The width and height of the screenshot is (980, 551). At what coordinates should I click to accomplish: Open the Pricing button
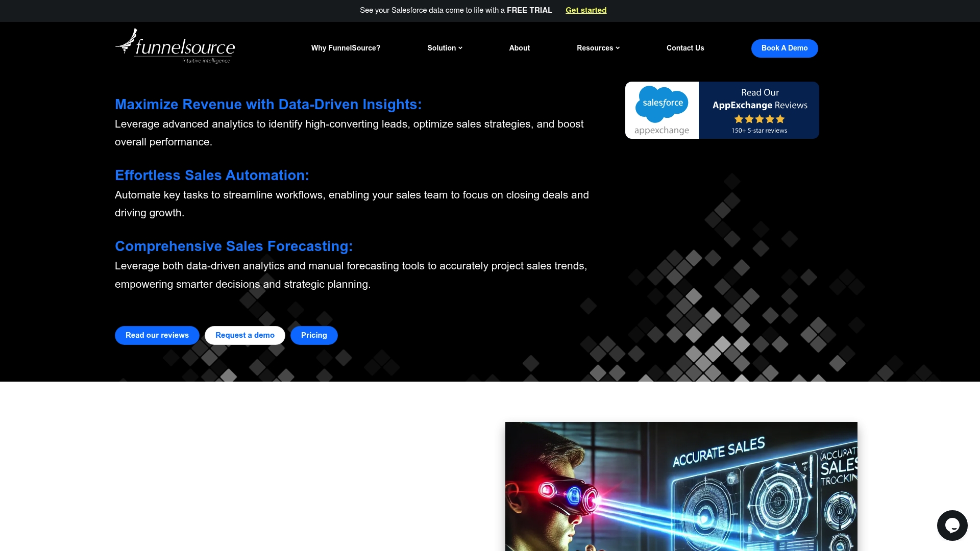pos(314,335)
